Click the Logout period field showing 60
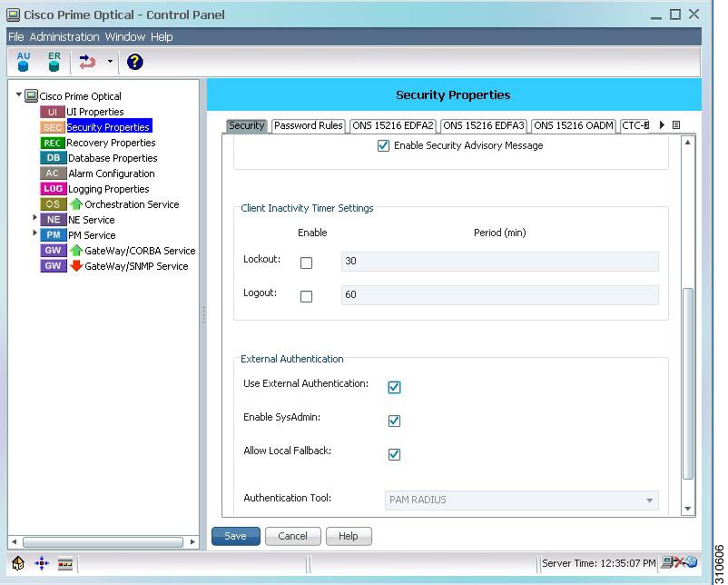The height and width of the screenshot is (585, 728). 500,294
